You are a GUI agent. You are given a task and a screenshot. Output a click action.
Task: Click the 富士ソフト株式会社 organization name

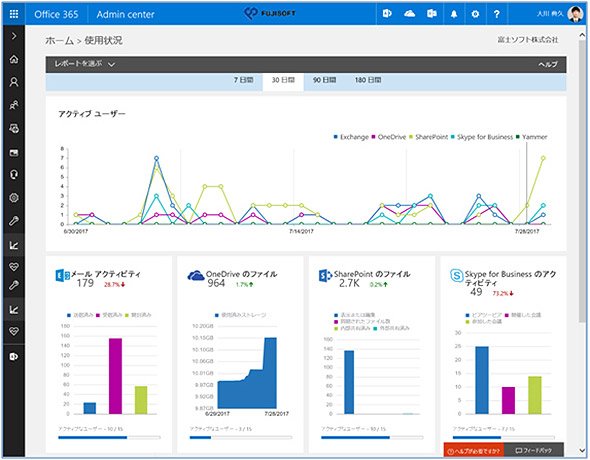(528, 39)
